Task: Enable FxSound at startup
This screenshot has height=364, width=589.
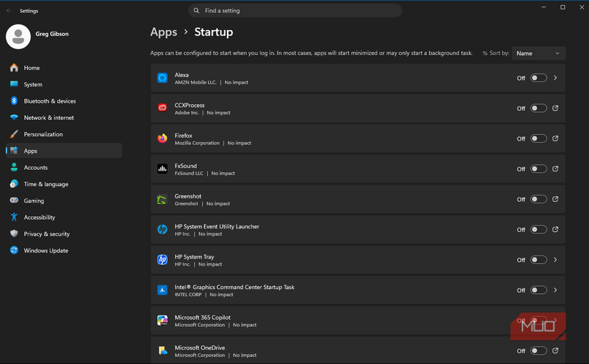Action: (x=538, y=168)
